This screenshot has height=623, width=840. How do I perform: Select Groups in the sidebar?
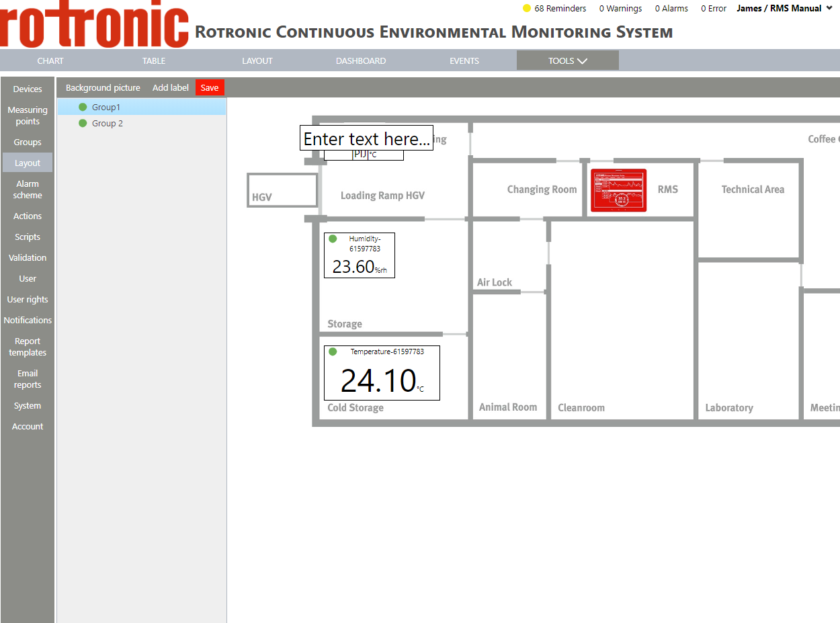pos(28,142)
